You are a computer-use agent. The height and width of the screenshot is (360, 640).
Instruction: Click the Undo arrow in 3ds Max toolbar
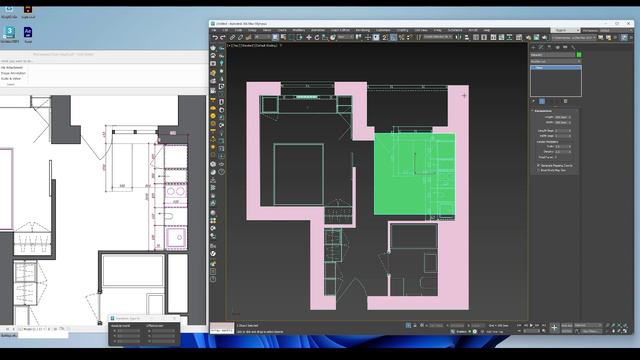coord(215,38)
